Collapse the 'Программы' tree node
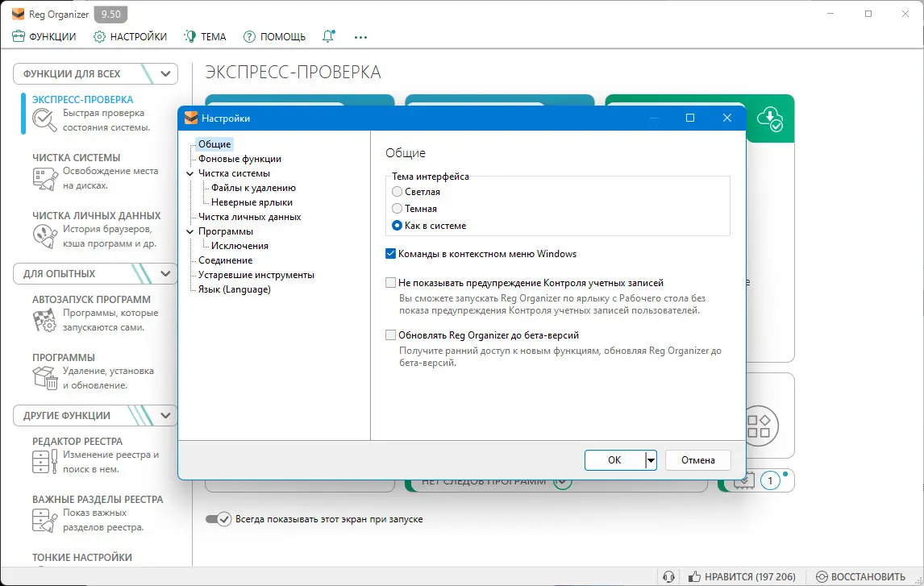Viewport: 924px width, 586px height. coord(189,231)
